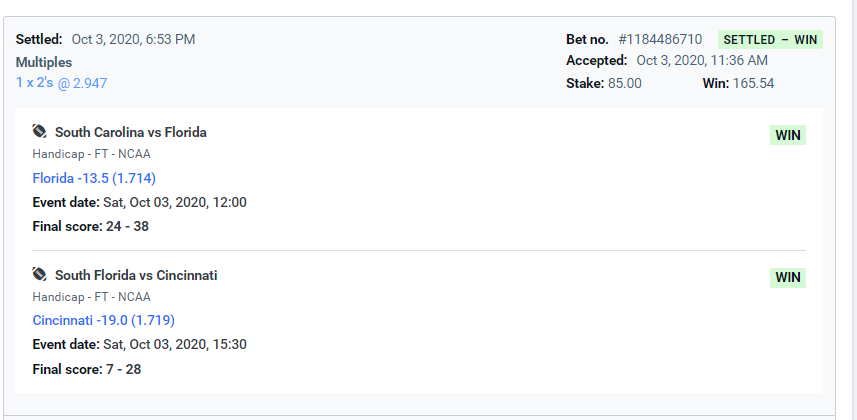This screenshot has height=420, width=857.
Task: Click the WIN badge for South Florida vs Cincinnati
Action: tap(788, 277)
